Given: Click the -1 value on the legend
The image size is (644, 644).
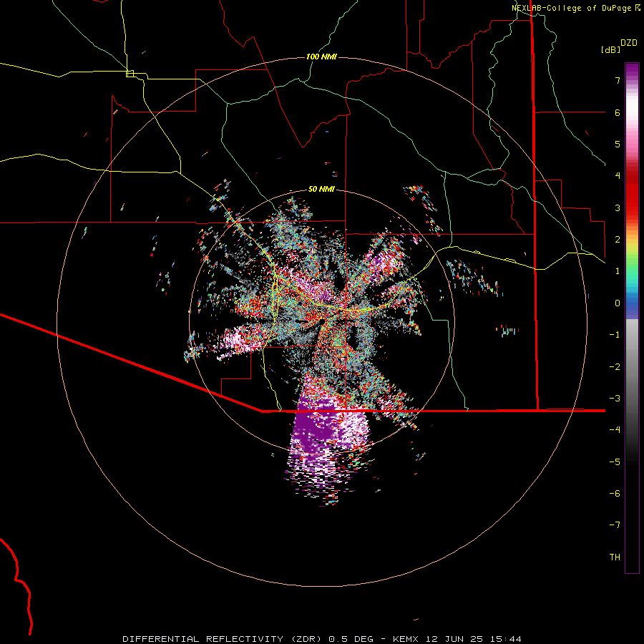Looking at the screenshot, I should (615, 335).
